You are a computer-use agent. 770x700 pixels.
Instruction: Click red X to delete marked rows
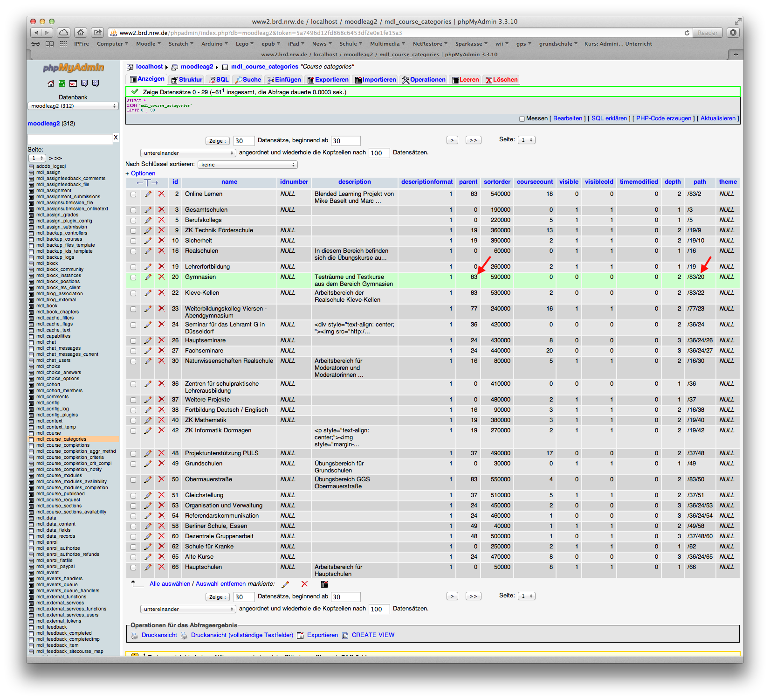click(x=304, y=584)
